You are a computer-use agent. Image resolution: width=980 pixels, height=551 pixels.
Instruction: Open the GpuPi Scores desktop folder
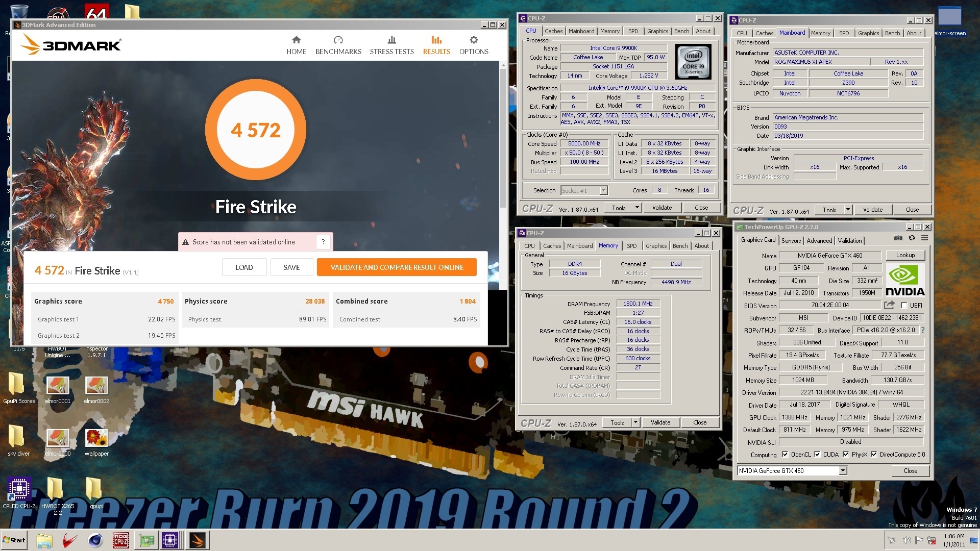coord(18,388)
